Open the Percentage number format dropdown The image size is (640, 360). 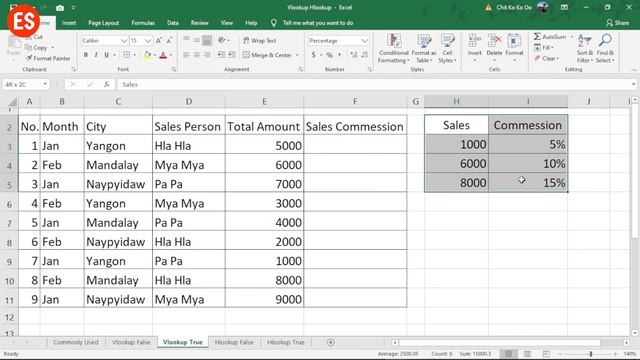[364, 41]
